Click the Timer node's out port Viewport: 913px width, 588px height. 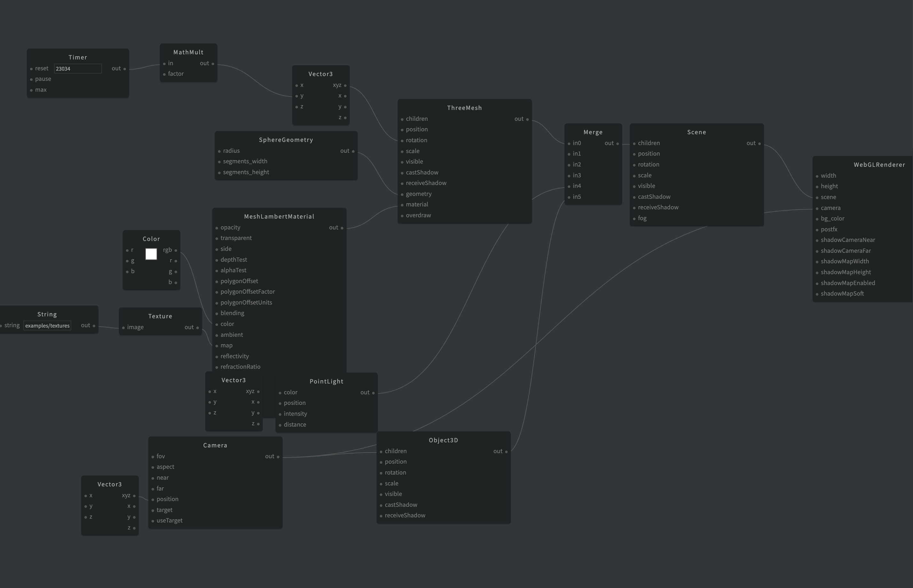(124, 69)
